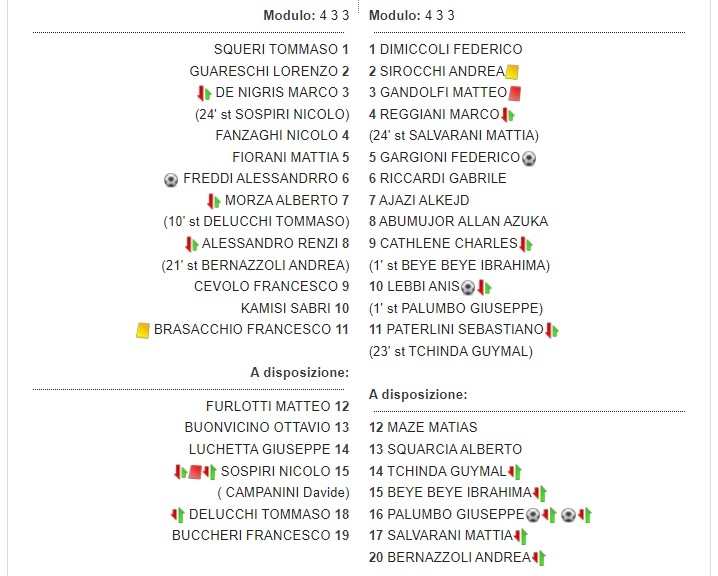Click the substitution icon beside CATHLENE CHARLES

click(526, 243)
